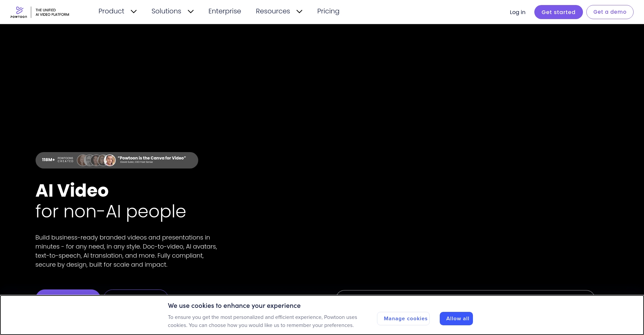This screenshot has width=644, height=335.
Task: Click the Product menu label
Action: (x=111, y=11)
